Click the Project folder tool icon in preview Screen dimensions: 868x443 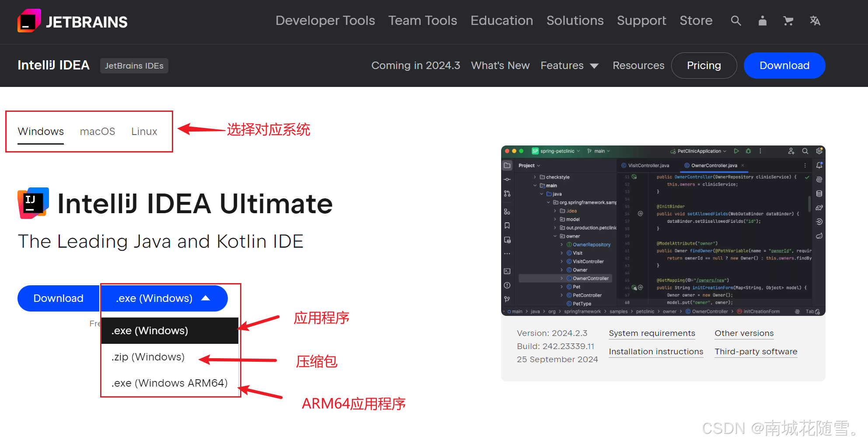[507, 166]
